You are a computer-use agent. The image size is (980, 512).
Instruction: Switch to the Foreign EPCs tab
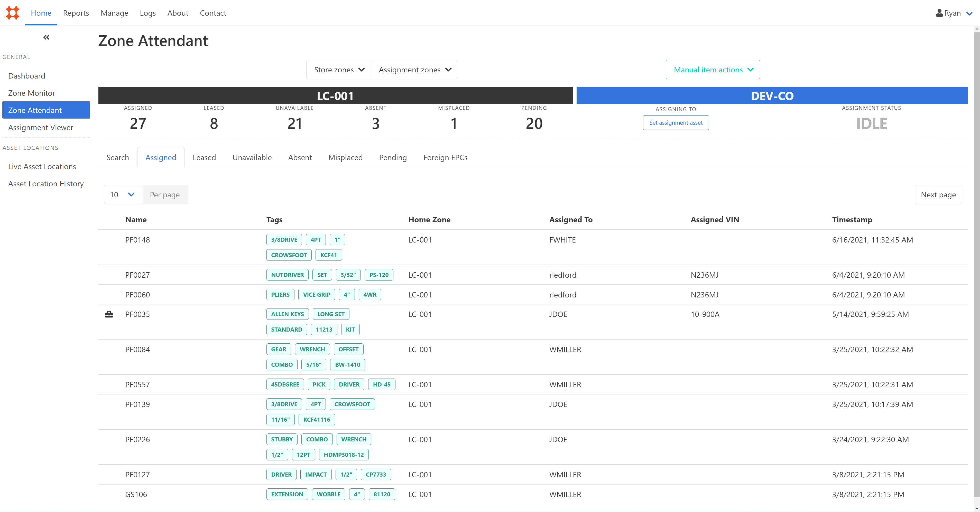click(445, 157)
